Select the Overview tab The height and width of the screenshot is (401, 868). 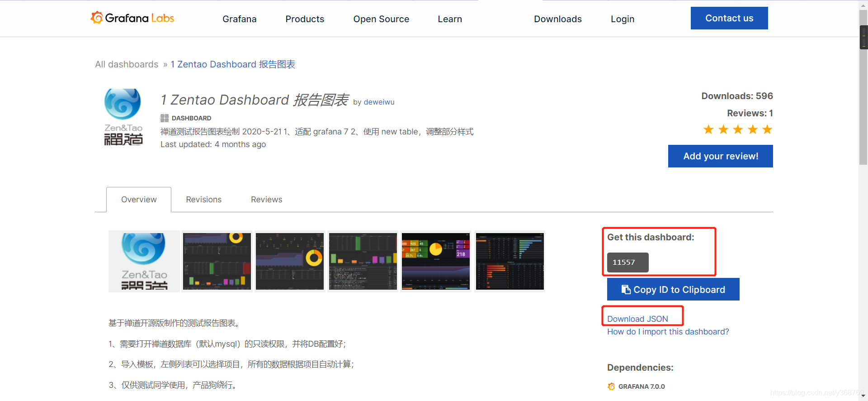(139, 200)
